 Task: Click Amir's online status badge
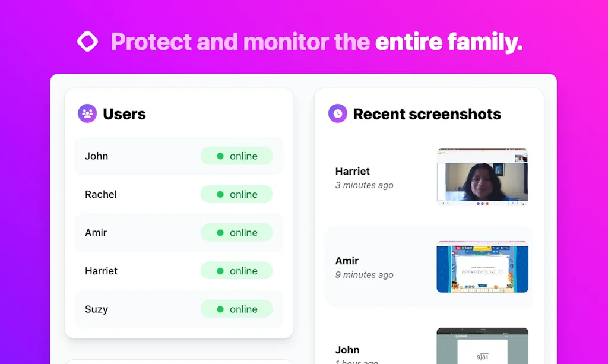click(237, 233)
